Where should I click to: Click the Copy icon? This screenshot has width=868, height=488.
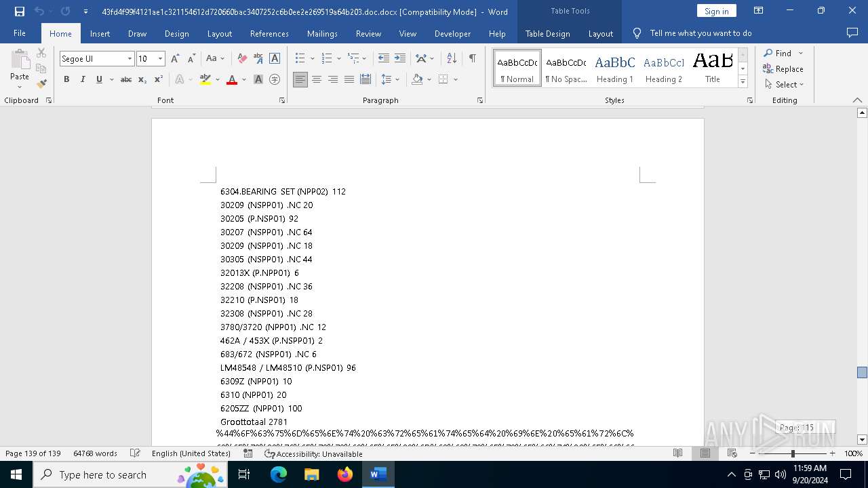[x=41, y=68]
